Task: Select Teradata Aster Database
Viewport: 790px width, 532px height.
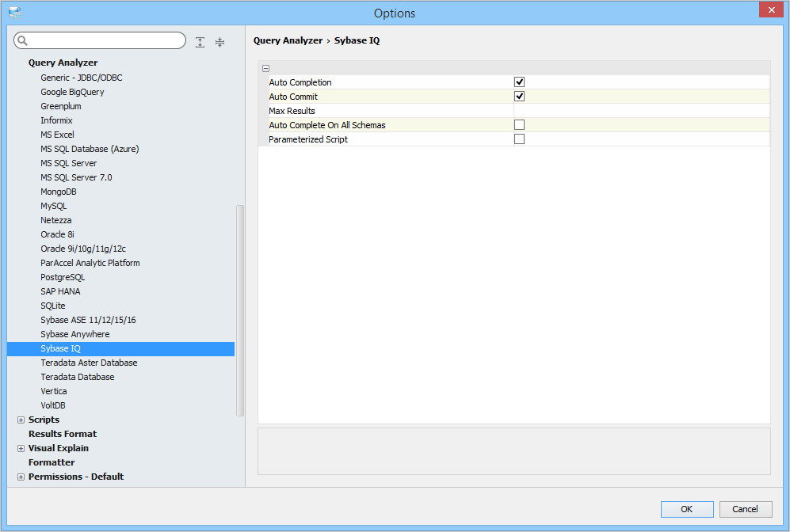Action: point(89,363)
